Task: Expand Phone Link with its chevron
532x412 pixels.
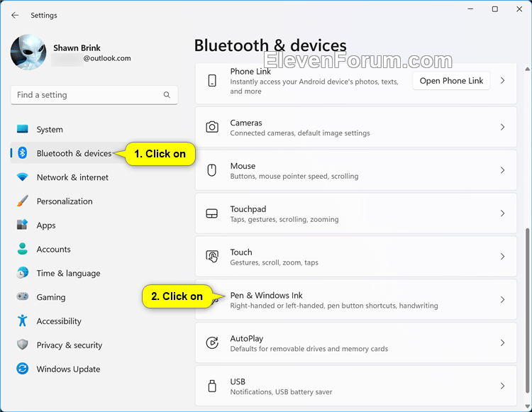Action: (502, 81)
